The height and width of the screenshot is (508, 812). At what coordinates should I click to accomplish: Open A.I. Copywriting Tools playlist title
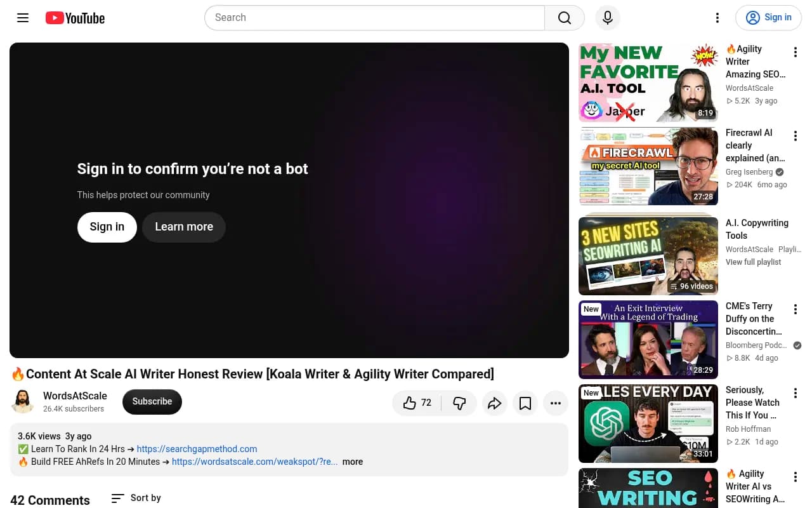coord(757,229)
